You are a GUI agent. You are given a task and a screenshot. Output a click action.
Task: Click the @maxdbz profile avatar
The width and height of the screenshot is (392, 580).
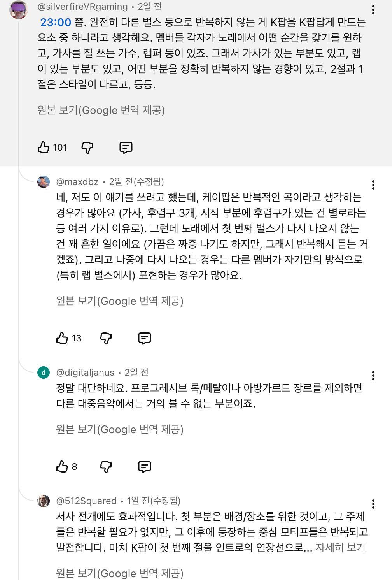(x=44, y=182)
